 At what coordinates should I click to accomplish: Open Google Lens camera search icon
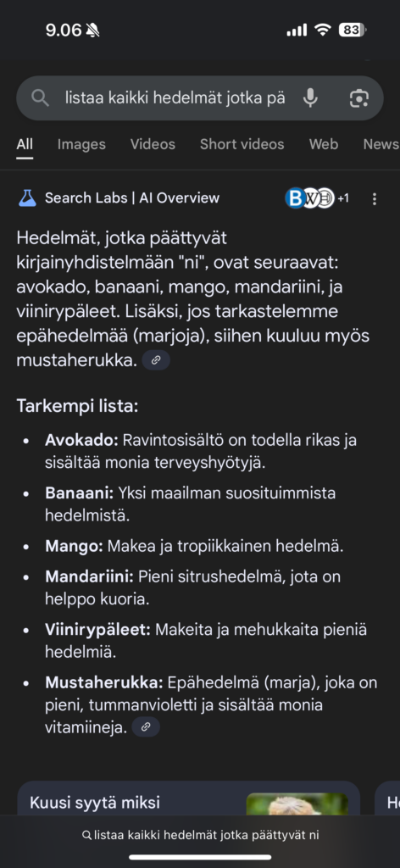pyautogui.click(x=359, y=98)
